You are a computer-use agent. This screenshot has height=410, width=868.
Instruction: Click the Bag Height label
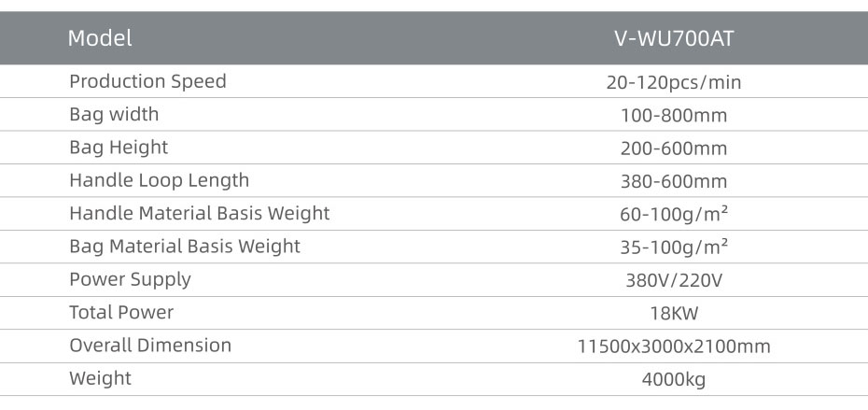[x=119, y=148]
